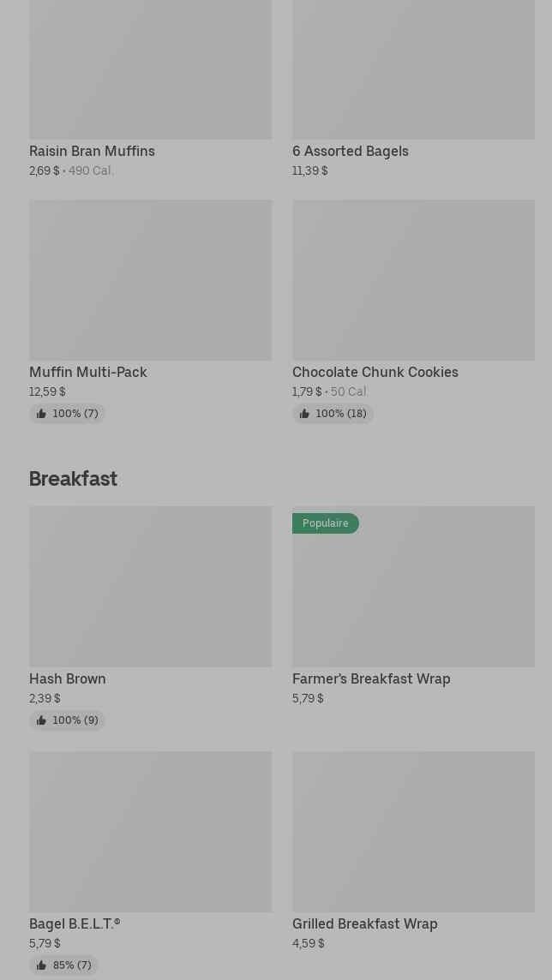552x980 pixels.
Task: Click the Hash Brown item name
Action: pos(67,678)
